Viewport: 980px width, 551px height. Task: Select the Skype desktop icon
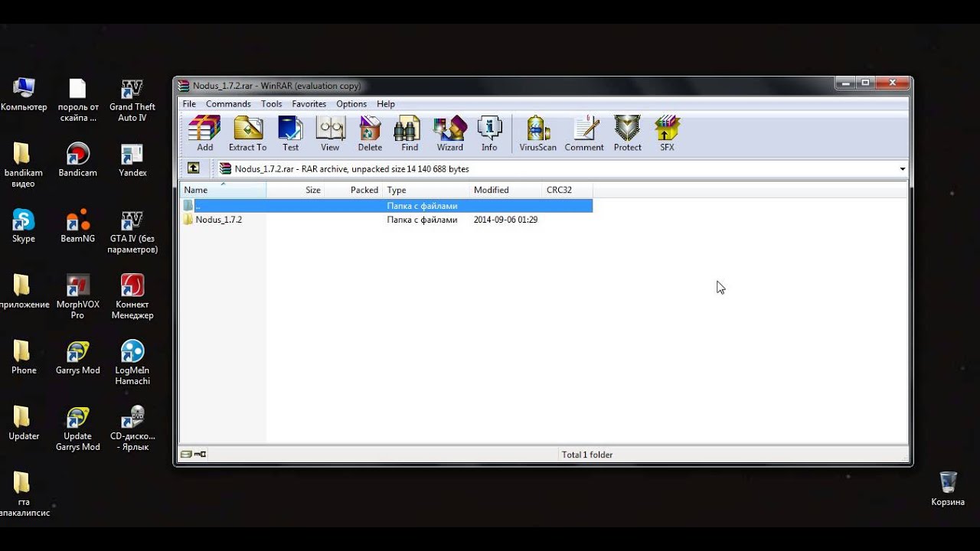(23, 225)
